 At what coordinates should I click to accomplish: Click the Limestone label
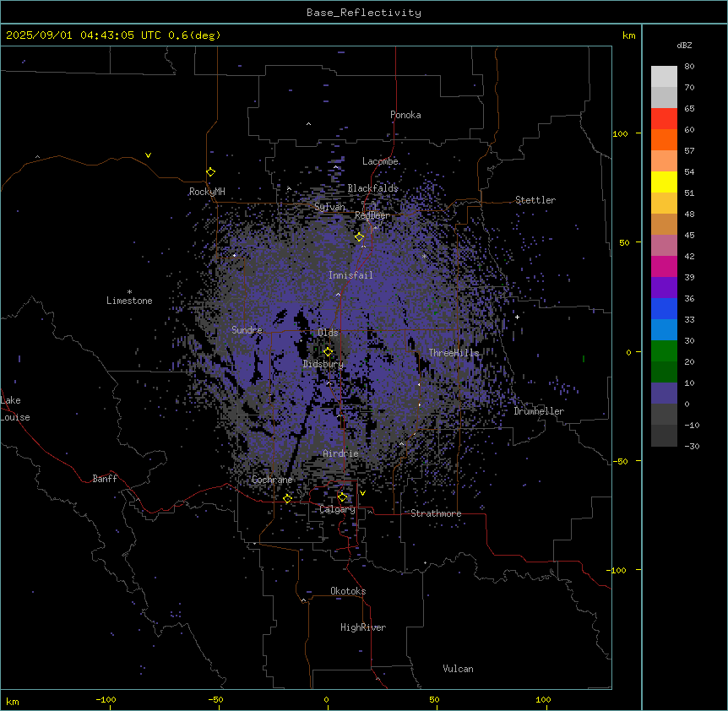(129, 301)
